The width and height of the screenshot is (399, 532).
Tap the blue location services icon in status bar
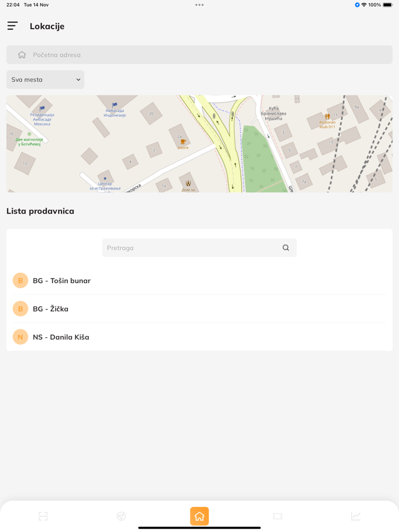pos(357,5)
